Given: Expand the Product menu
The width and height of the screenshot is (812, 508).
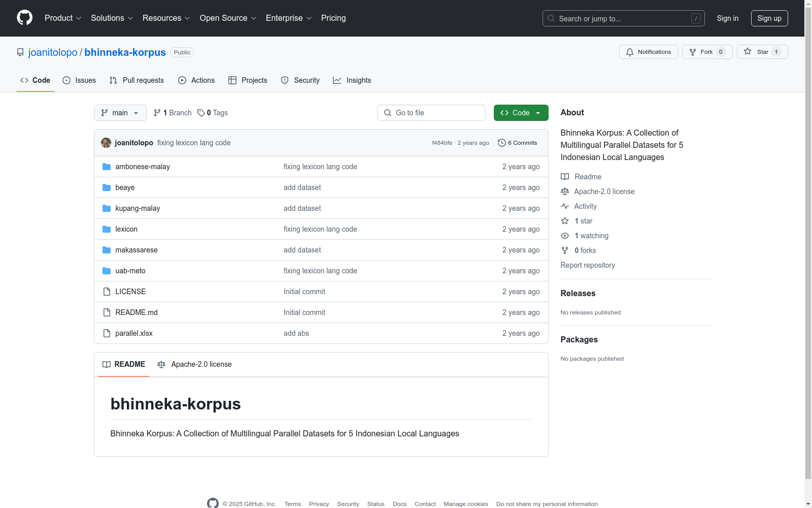Looking at the screenshot, I should pos(63,18).
